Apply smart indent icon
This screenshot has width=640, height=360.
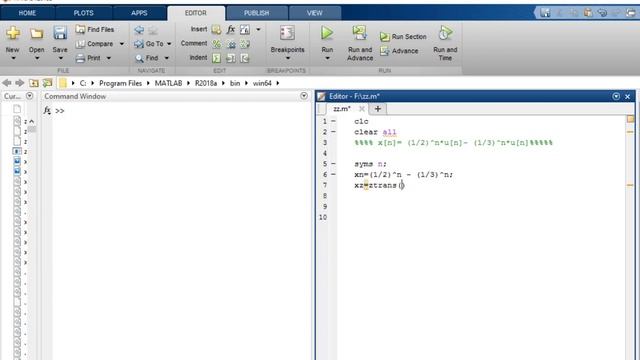216,58
